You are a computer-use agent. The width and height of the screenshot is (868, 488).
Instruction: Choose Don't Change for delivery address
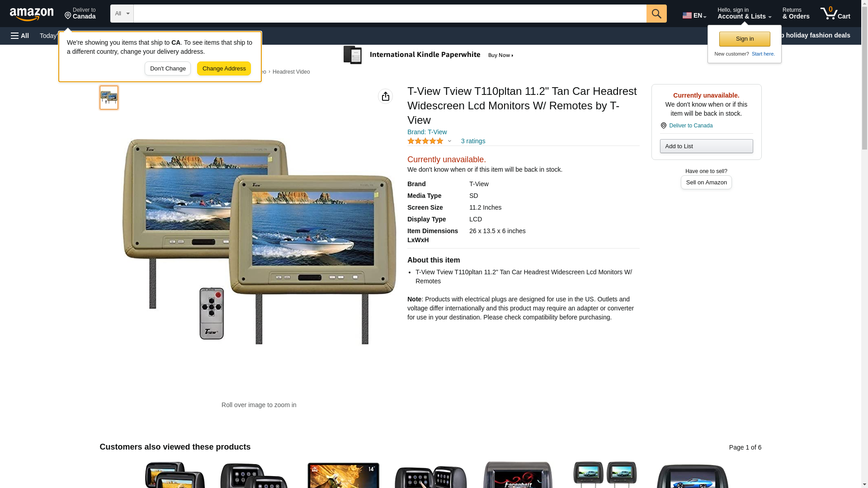tap(168, 69)
